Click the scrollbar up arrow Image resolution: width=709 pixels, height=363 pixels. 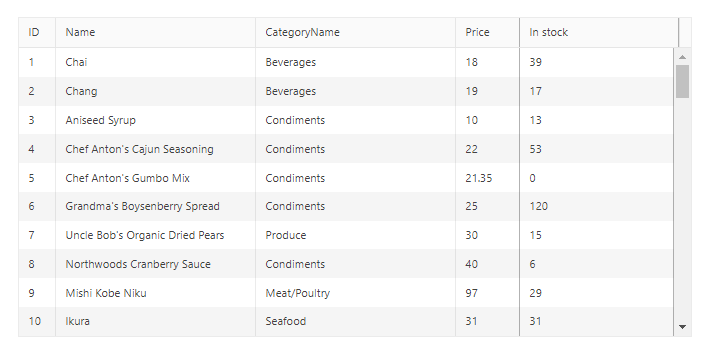click(682, 57)
